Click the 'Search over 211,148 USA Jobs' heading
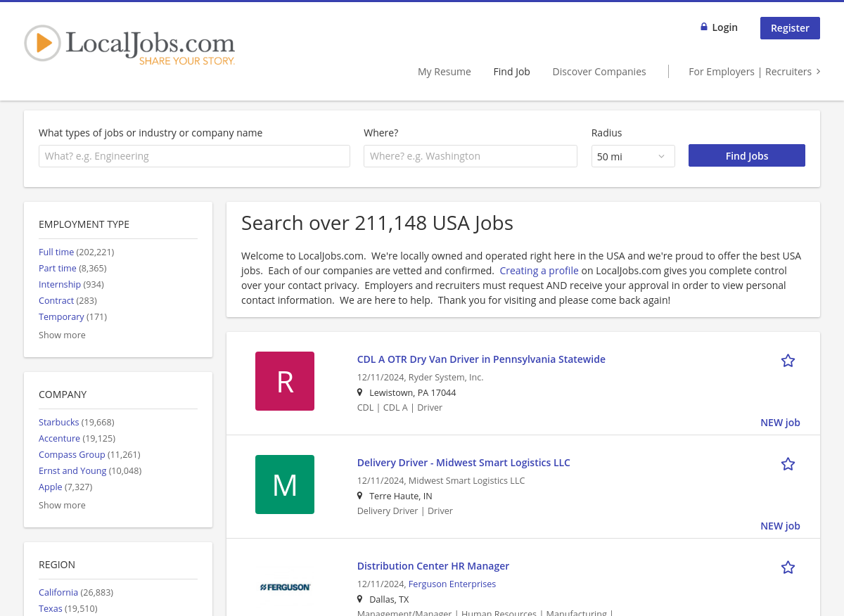The height and width of the screenshot is (616, 844). click(x=377, y=223)
